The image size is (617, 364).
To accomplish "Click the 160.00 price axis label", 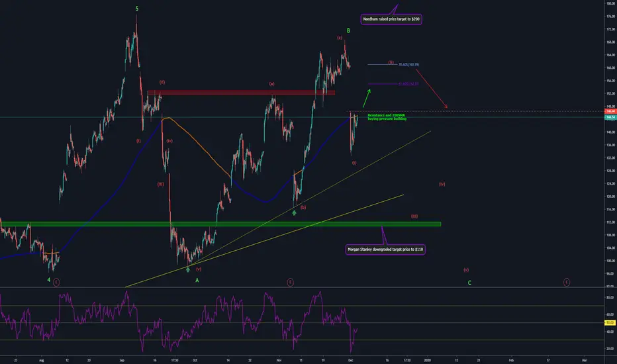I will click(x=610, y=68).
